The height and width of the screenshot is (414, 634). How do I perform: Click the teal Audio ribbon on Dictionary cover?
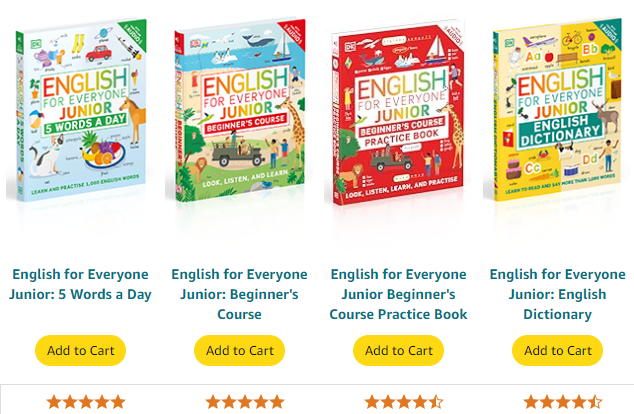pos(609,32)
